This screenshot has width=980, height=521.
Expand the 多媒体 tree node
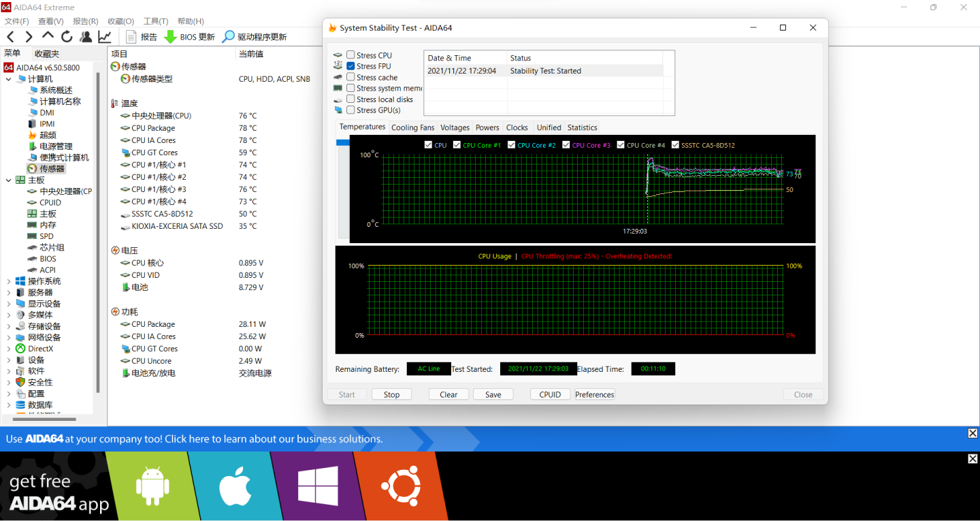pos(9,315)
